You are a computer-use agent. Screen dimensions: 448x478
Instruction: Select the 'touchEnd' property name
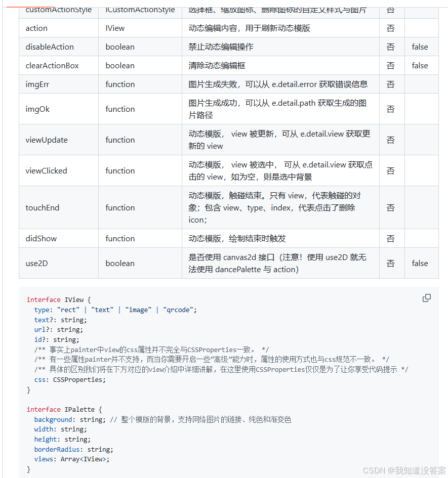[43, 207]
